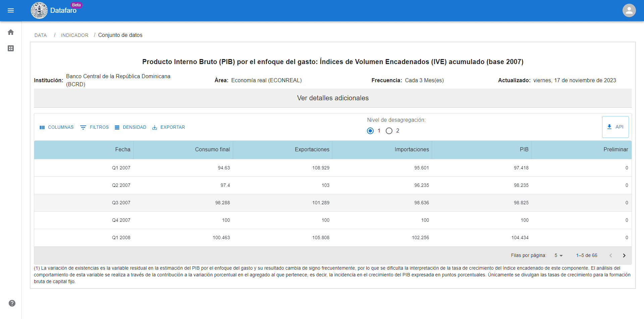Viewport: 644px width, 319px height.
Task: Open the FILTROS filter panel
Action: coord(94,127)
